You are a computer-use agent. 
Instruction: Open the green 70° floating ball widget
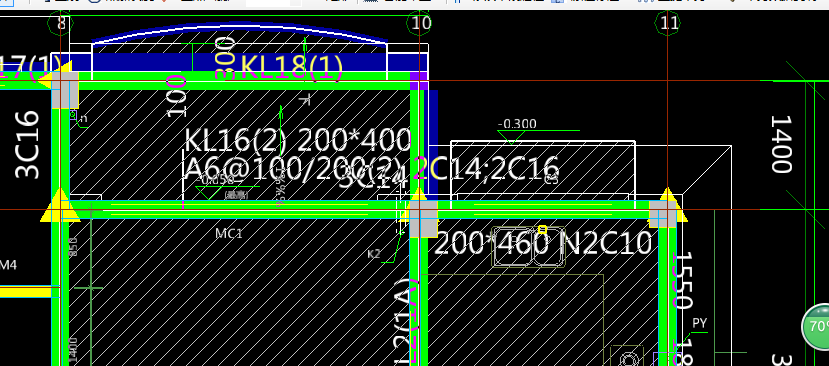click(816, 327)
